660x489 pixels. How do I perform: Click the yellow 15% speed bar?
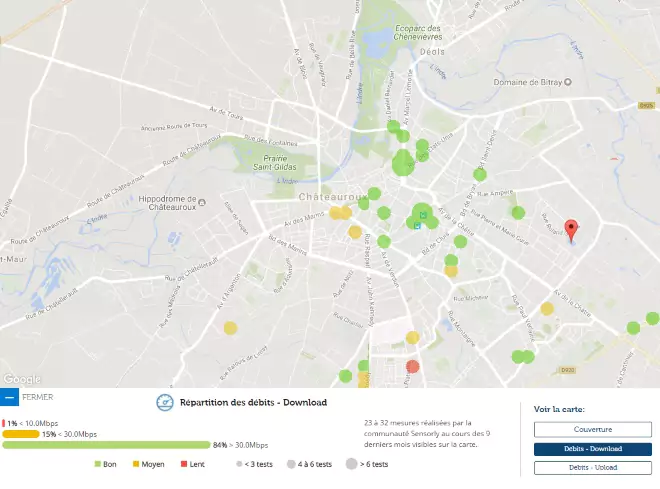[21, 434]
